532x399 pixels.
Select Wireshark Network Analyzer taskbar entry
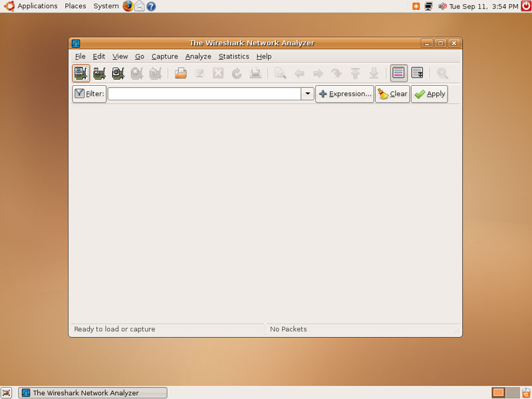pos(92,393)
